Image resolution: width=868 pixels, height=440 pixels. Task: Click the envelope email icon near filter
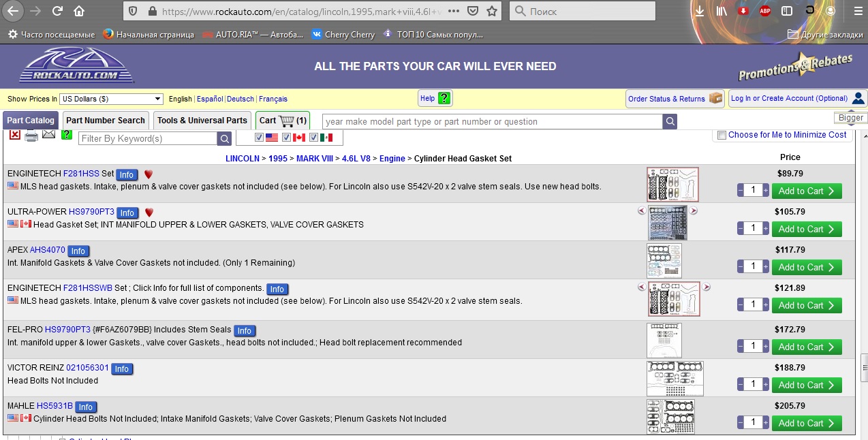(48, 134)
